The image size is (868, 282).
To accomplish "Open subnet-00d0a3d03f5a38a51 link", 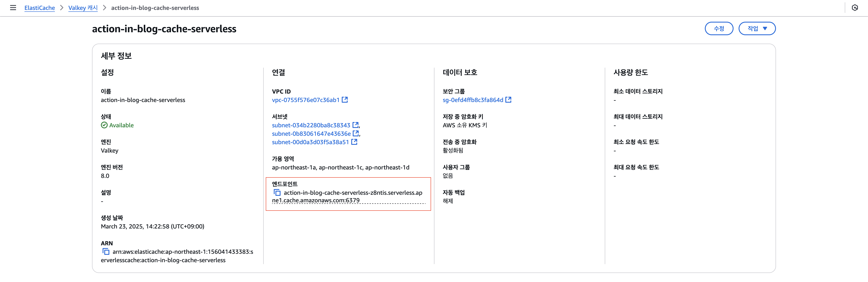I will (310, 142).
